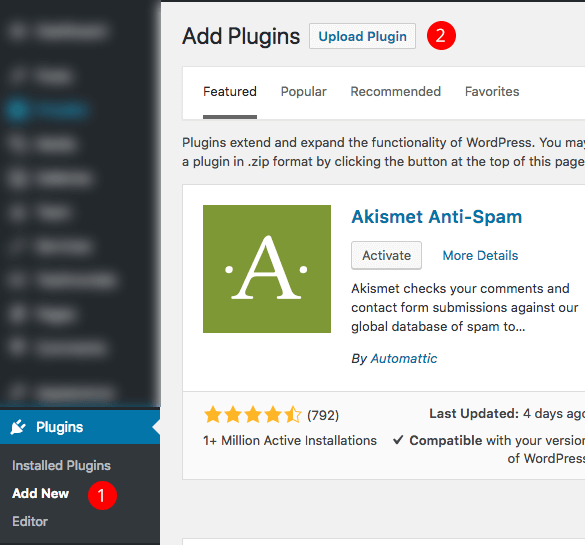
Task: Click the red badge numbered 1
Action: point(102,495)
